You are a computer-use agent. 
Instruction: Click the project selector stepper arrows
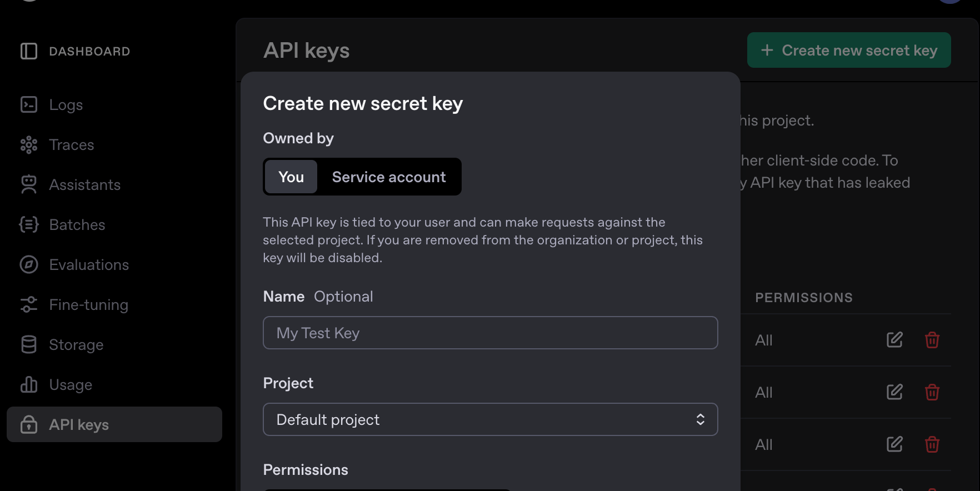[x=700, y=419]
